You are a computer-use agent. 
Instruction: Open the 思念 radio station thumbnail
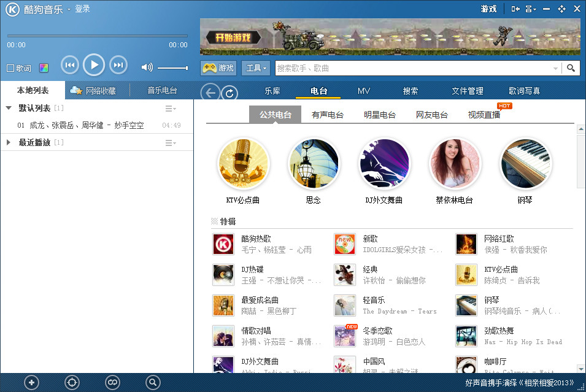click(x=314, y=164)
